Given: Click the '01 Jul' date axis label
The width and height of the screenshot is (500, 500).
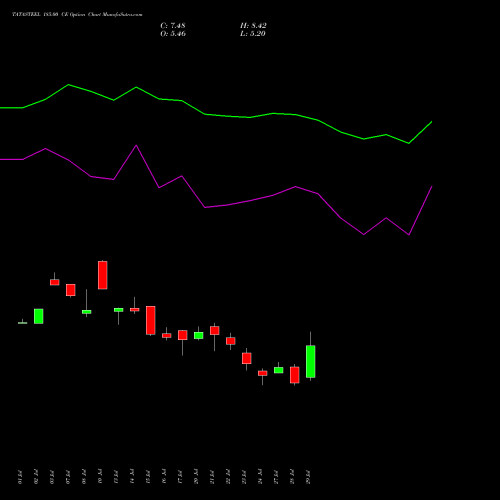Looking at the screenshot, I should click(x=20, y=477).
